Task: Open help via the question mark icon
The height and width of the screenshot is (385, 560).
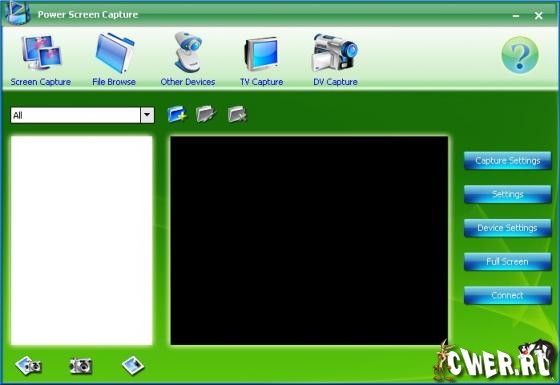Action: click(520, 55)
